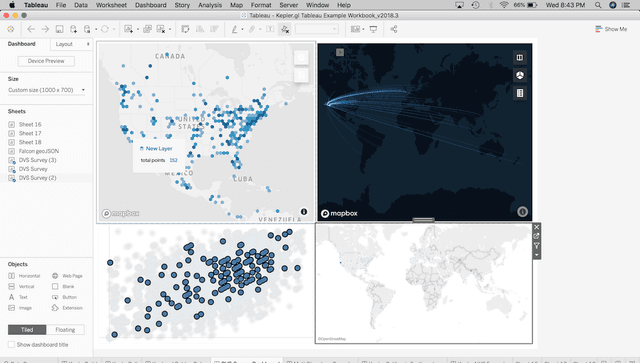The image size is (640, 363).
Task: Open the empty toolbar fit dropdown
Action: tap(317, 29)
